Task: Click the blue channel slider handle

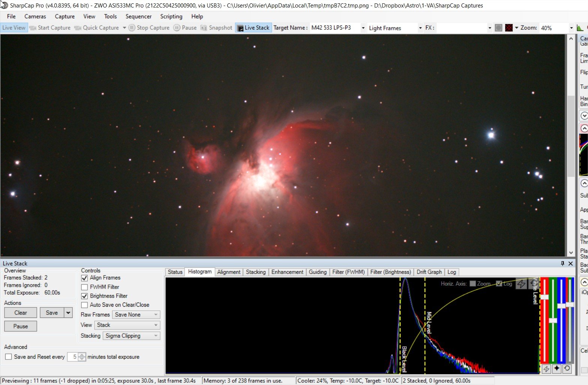Action: click(561, 306)
